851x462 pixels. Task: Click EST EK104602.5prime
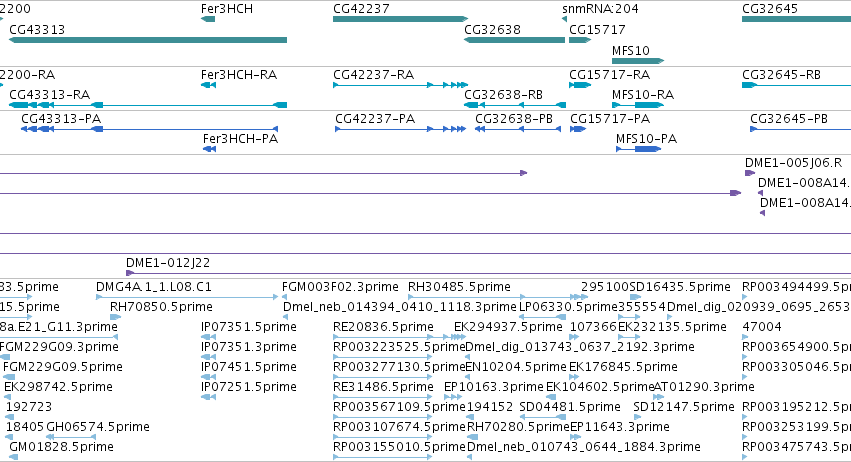[x=551, y=397]
